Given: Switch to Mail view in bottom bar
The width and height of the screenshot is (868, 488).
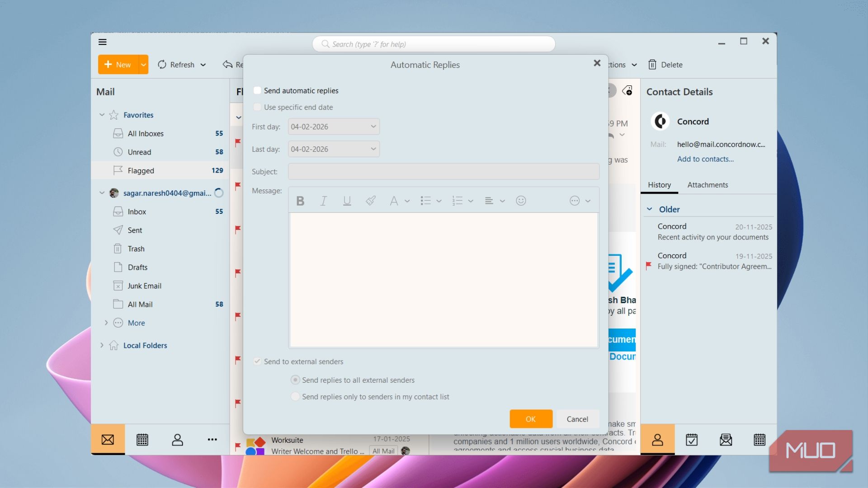Looking at the screenshot, I should click(x=108, y=439).
